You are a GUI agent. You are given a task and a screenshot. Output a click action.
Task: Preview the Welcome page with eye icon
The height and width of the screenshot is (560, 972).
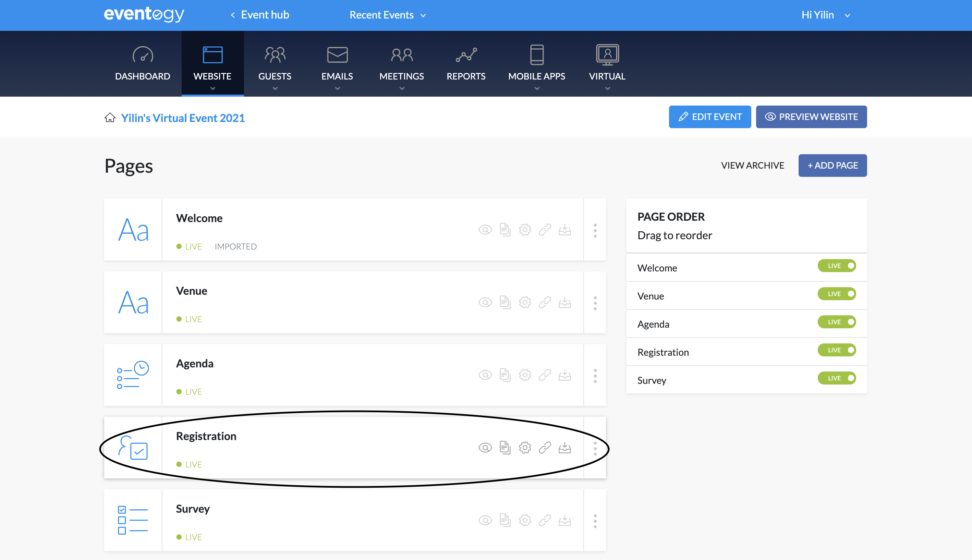[485, 230]
